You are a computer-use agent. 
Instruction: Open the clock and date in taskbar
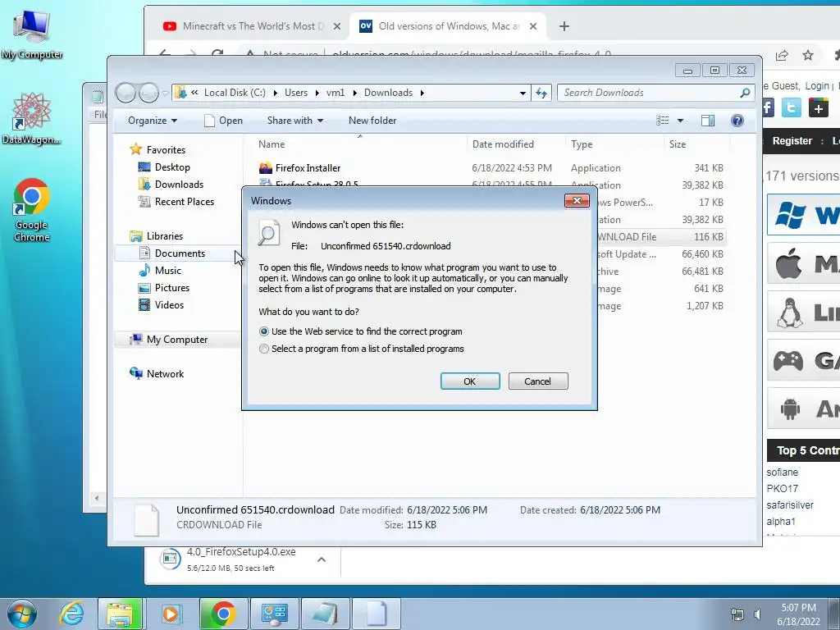click(x=798, y=614)
